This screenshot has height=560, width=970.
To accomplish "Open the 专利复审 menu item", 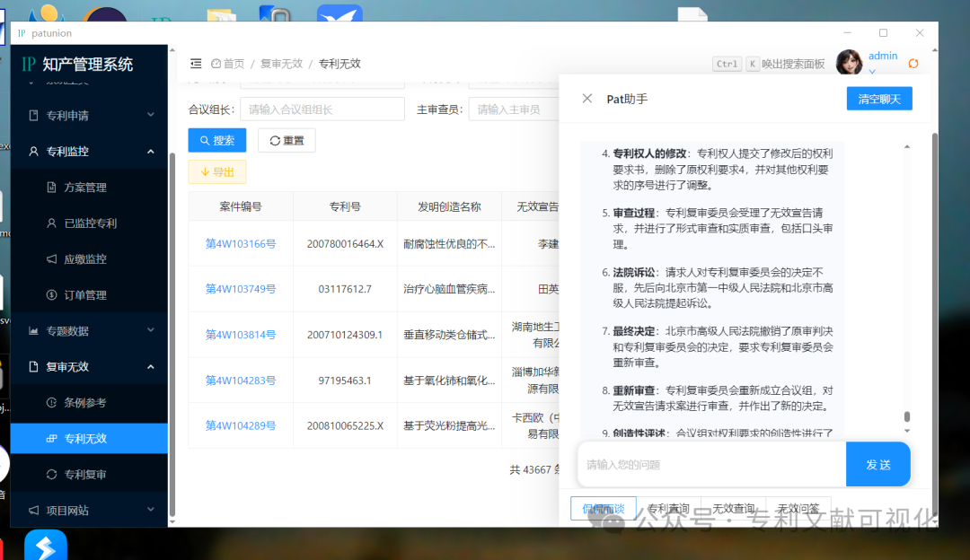I will [x=84, y=475].
